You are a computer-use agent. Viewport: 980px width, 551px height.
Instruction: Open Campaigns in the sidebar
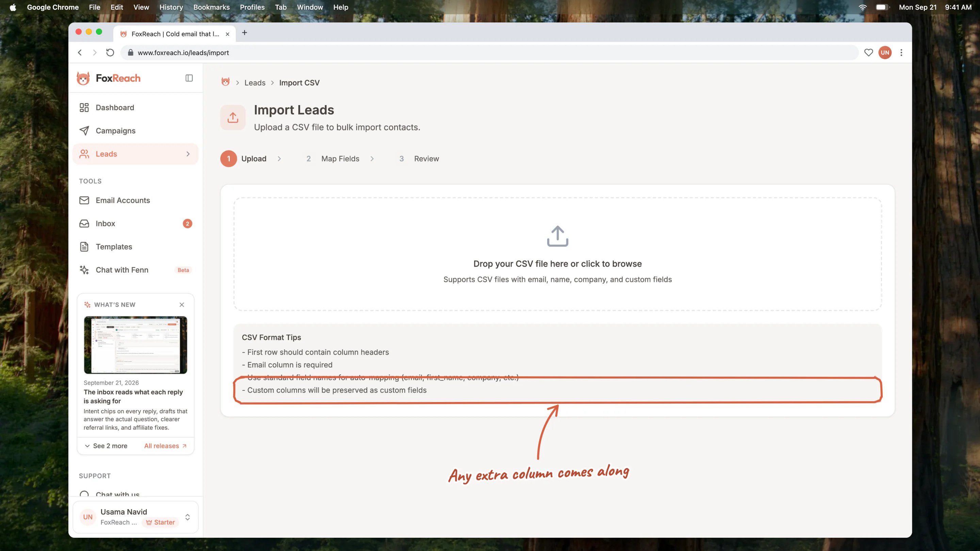coord(135,131)
